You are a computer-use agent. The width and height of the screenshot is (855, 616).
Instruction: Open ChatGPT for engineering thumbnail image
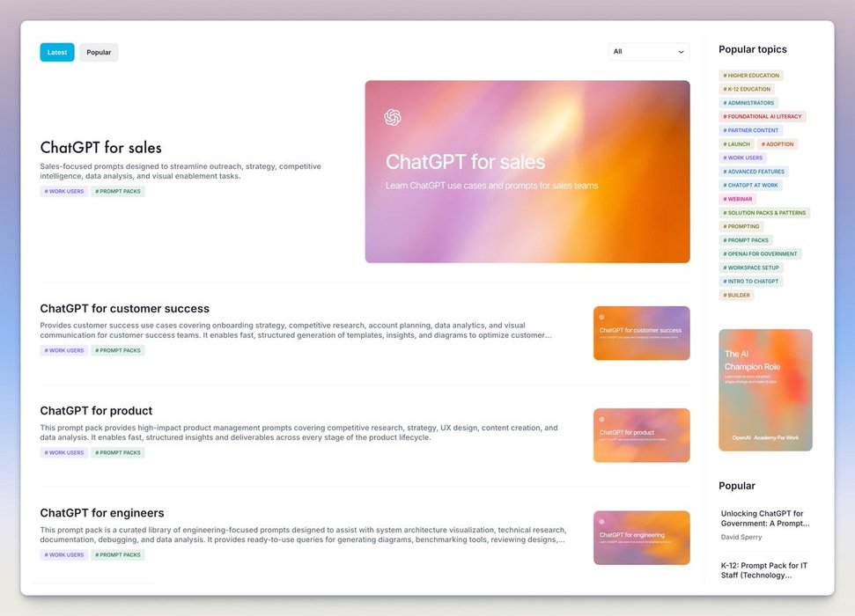coord(641,538)
